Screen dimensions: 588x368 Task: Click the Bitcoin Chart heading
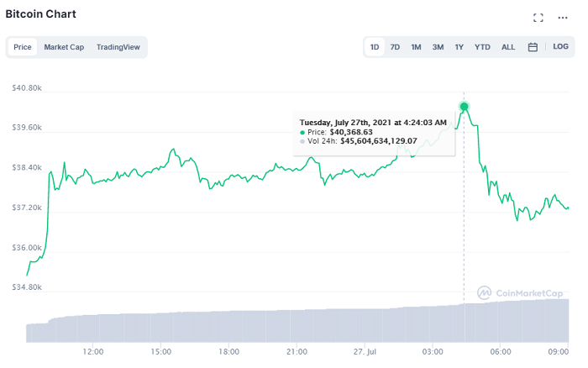pyautogui.click(x=40, y=14)
